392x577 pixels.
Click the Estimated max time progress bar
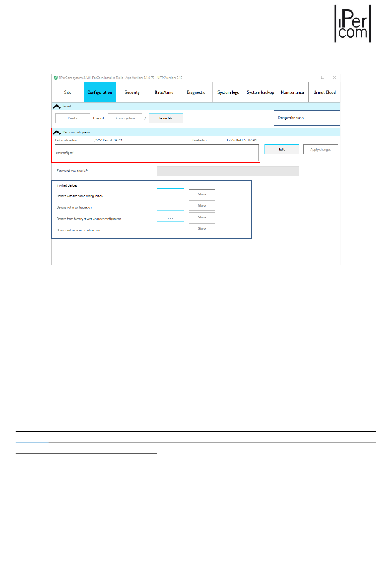pyautogui.click(x=228, y=171)
